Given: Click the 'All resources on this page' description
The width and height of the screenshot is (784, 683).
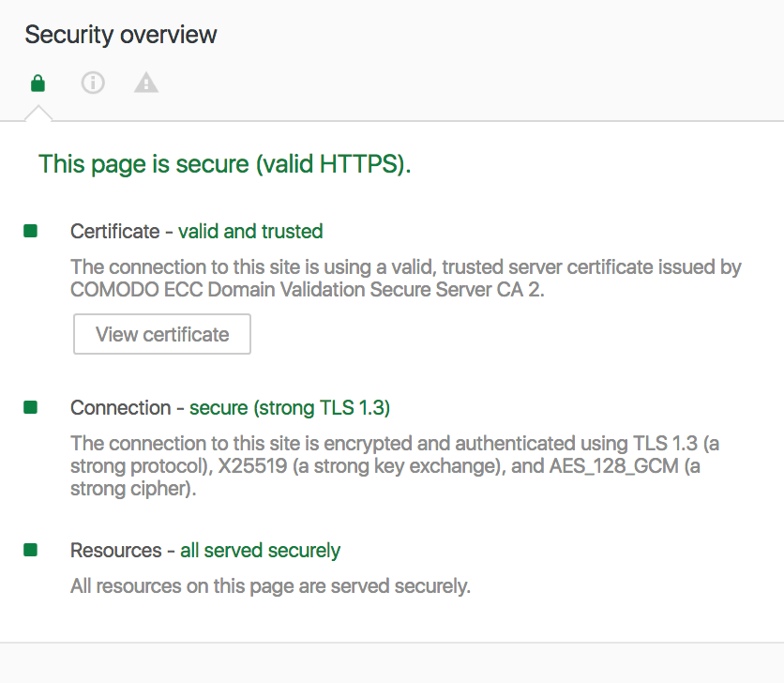Looking at the screenshot, I should 270,587.
